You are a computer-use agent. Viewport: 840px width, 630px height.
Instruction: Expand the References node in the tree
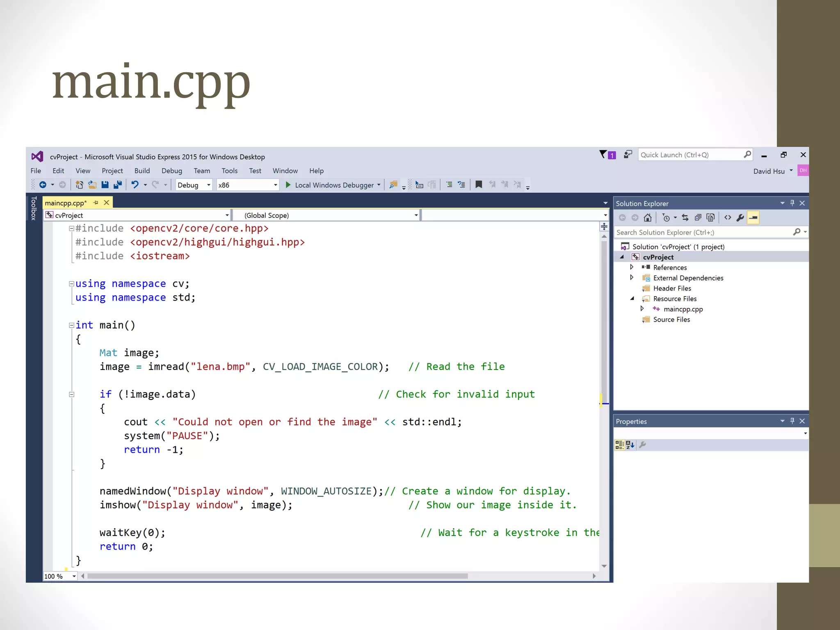[632, 267]
